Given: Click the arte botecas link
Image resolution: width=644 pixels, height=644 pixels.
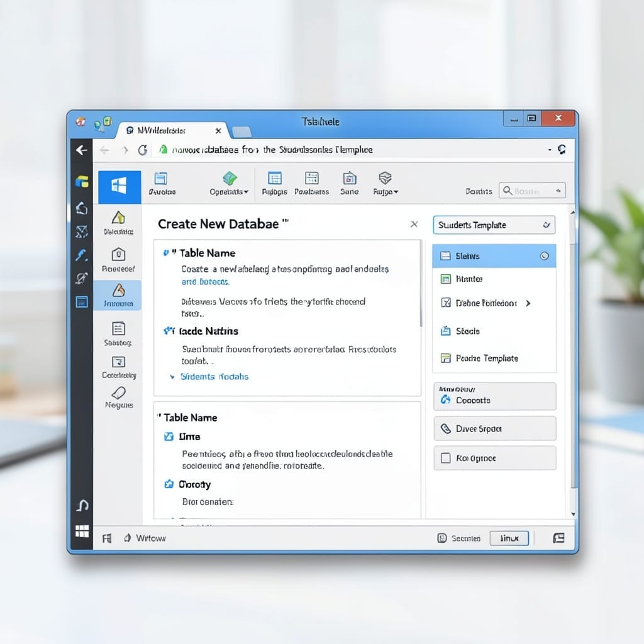Looking at the screenshot, I should pyautogui.click(x=206, y=282).
